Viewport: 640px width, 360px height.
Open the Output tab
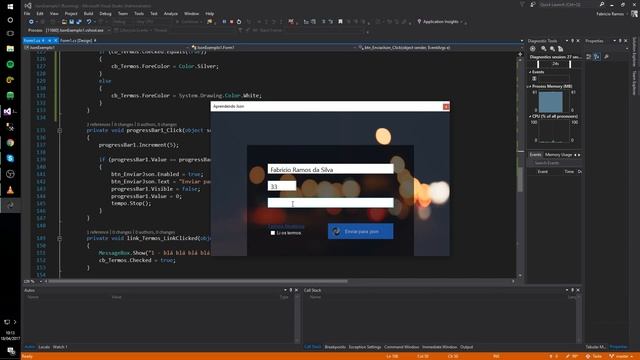click(467, 347)
